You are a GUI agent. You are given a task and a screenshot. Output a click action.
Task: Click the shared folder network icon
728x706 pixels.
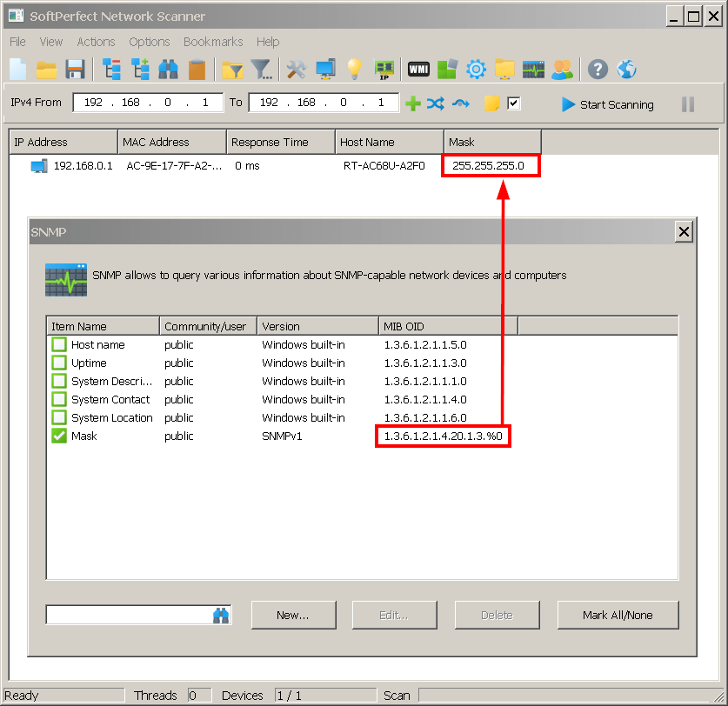(x=504, y=70)
